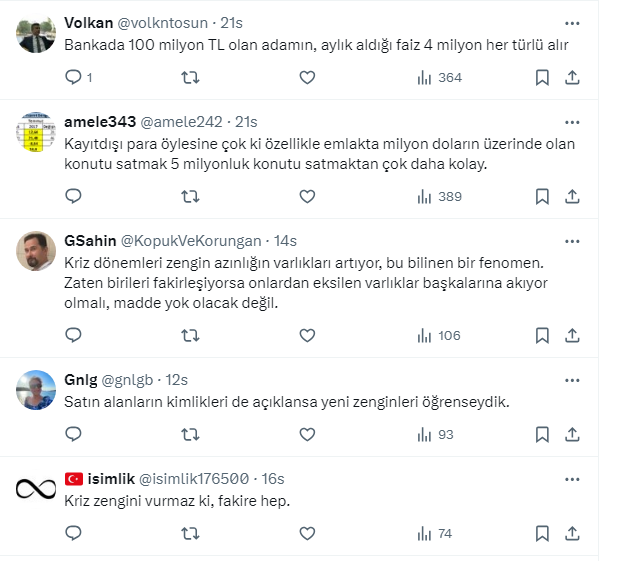This screenshot has height=561, width=624.
Task: Open more options on Volkan's tweet
Action: pyautogui.click(x=572, y=23)
